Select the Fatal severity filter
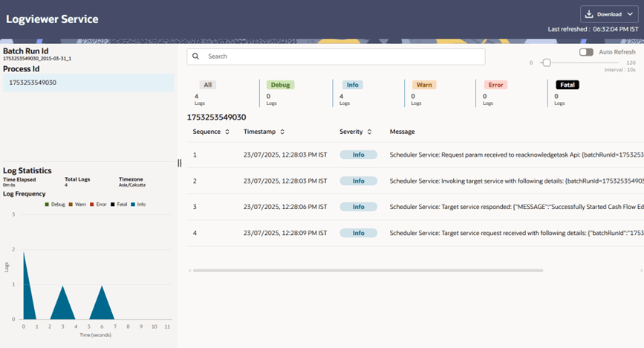 pos(567,85)
